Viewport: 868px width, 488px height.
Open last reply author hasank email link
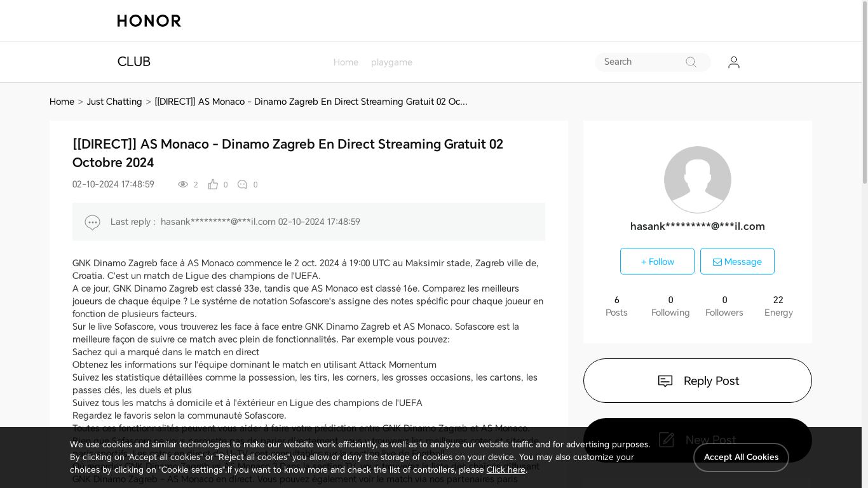pyautogui.click(x=218, y=222)
